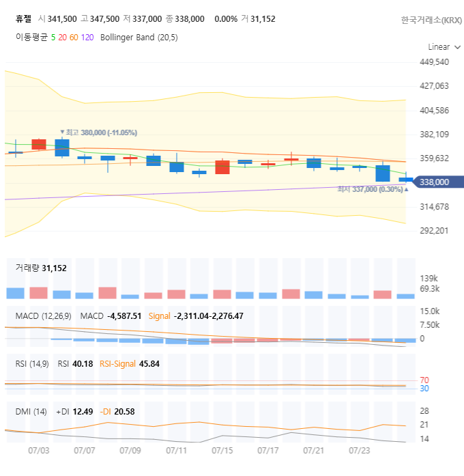Viewport: 464px width, 476px height.
Task: Click the chevron next to Linear
Action: point(458,47)
